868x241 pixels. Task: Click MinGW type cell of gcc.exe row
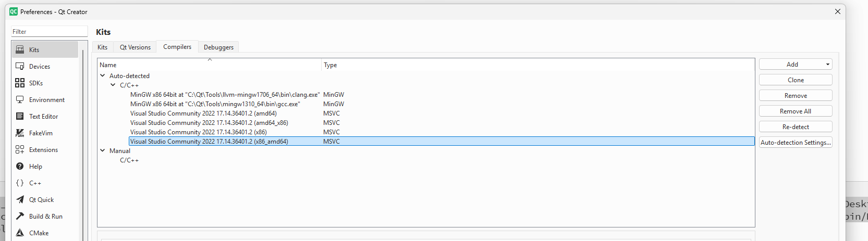point(334,104)
